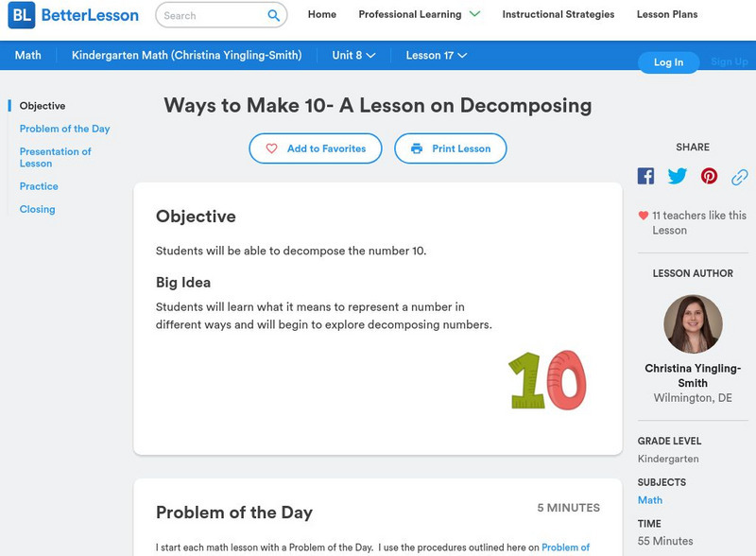Share lesson on Facebook

[645, 176]
